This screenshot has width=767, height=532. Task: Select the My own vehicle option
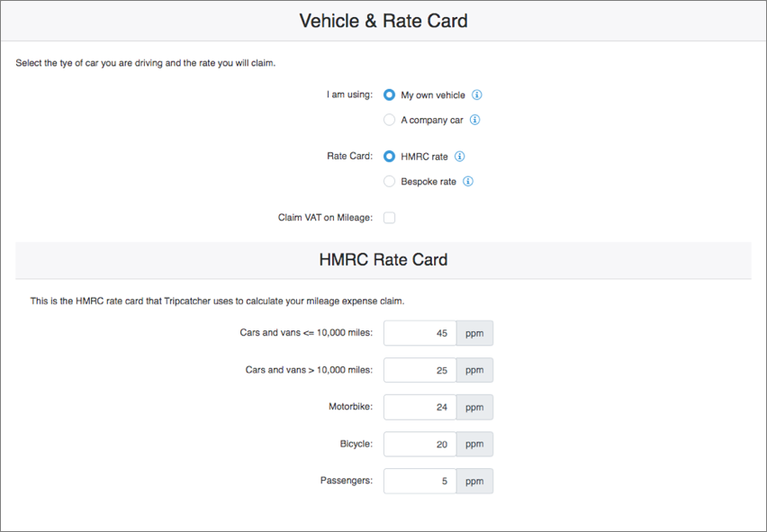(x=389, y=95)
